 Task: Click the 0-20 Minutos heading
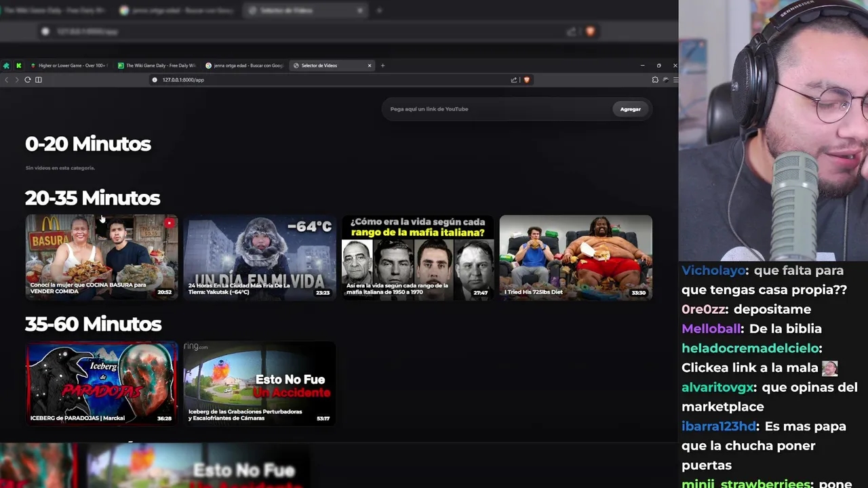pos(87,144)
